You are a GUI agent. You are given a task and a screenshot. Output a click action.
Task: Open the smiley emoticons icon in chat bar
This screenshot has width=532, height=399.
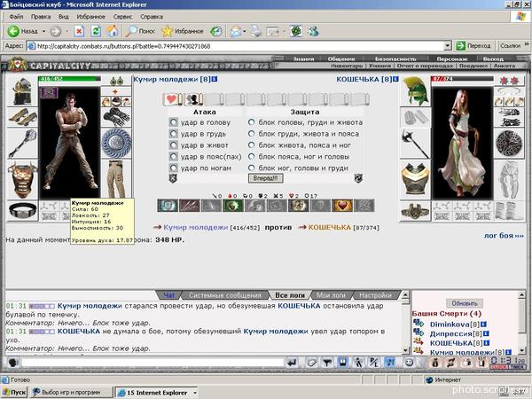point(409,363)
